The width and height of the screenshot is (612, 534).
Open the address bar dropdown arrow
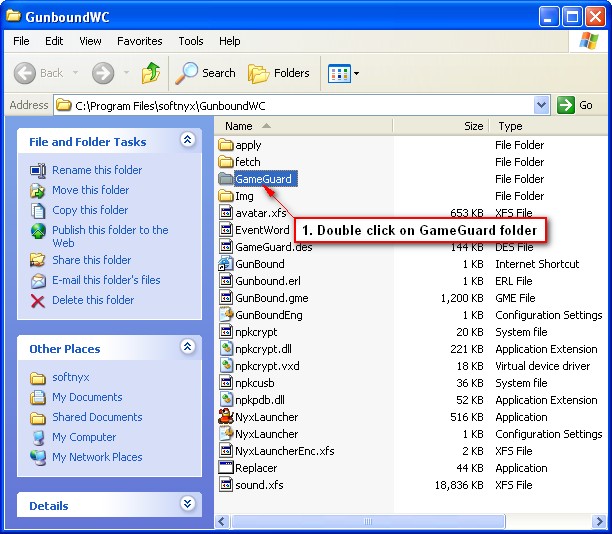click(541, 105)
